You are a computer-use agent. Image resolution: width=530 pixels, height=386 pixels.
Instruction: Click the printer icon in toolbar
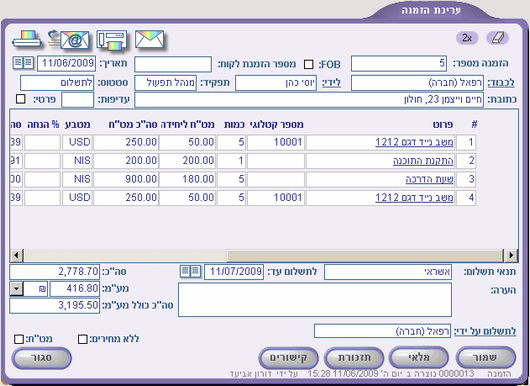click(x=27, y=39)
